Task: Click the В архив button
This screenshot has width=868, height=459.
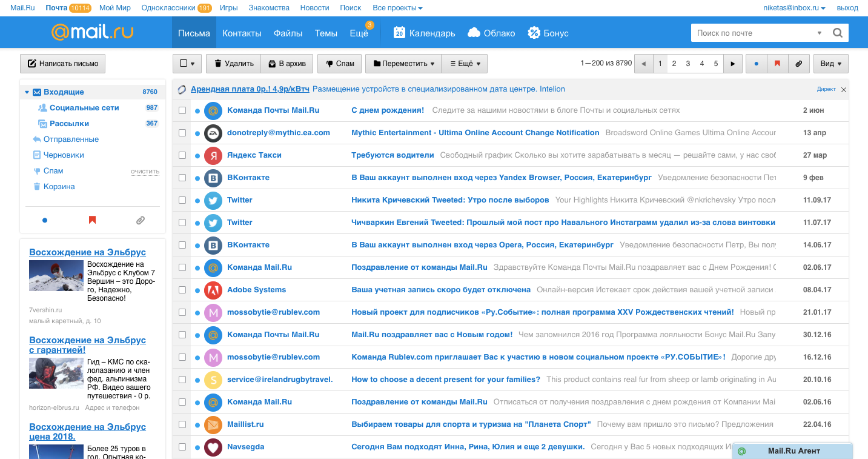Action: pos(288,64)
